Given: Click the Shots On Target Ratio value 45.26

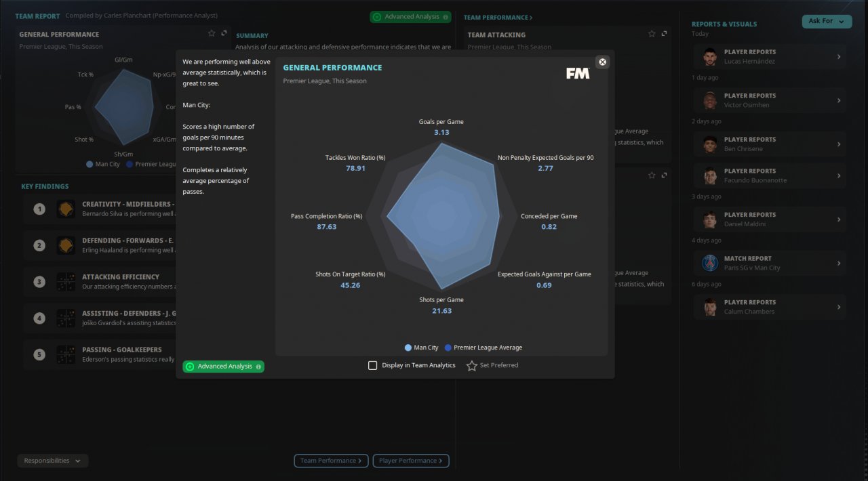Looking at the screenshot, I should [x=350, y=285].
